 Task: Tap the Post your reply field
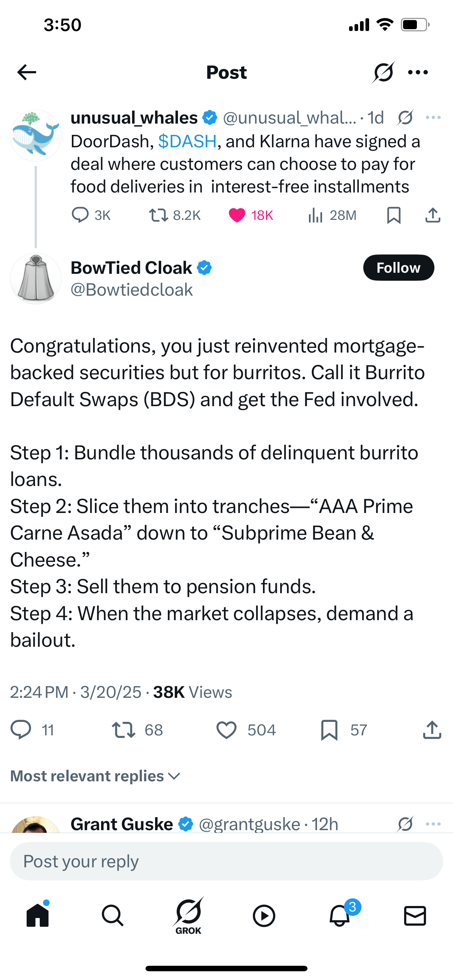tap(226, 861)
